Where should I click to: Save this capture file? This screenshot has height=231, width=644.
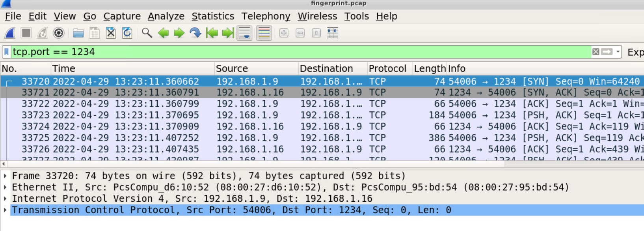tap(95, 33)
